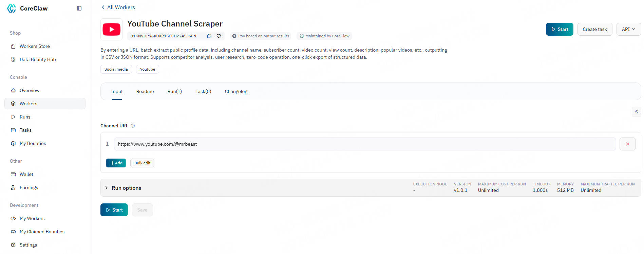
Task: Go to Settings in the sidebar
Action: (28, 245)
